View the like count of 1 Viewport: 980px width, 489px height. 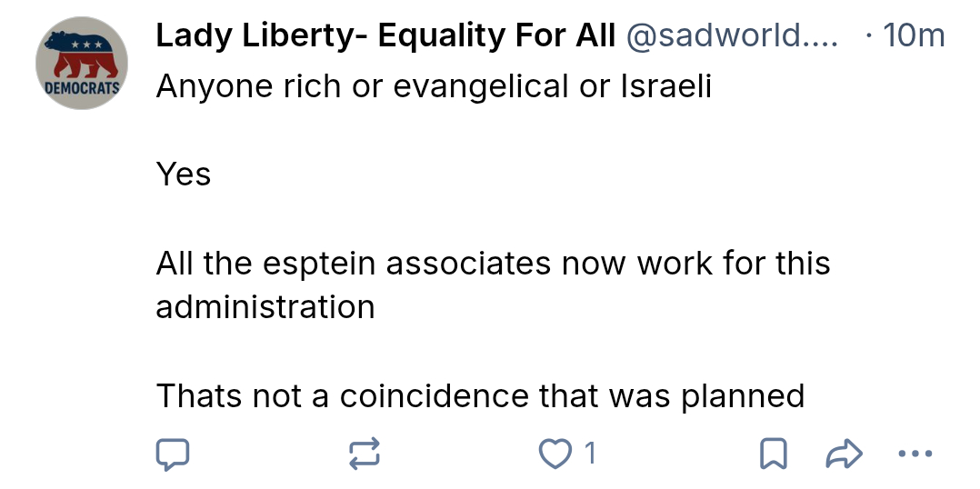point(590,454)
